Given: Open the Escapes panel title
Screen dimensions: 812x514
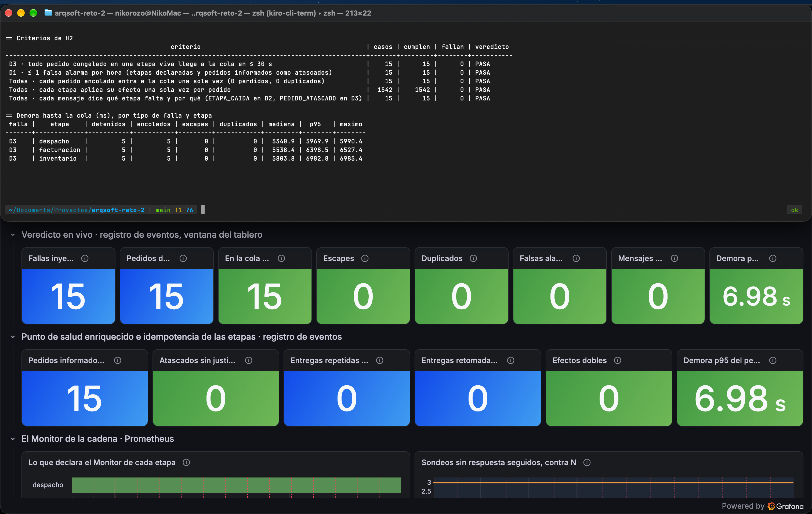Looking at the screenshot, I should click(339, 258).
